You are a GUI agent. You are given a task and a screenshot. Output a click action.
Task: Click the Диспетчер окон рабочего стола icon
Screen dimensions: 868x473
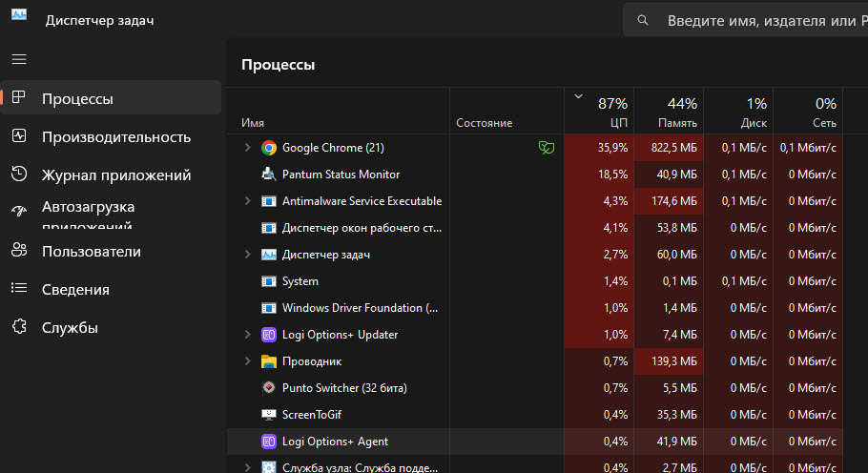(x=268, y=227)
